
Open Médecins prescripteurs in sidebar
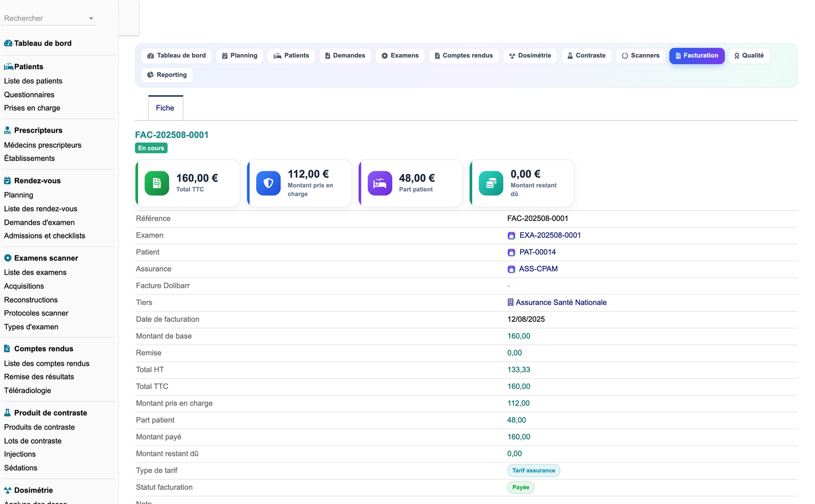click(43, 145)
